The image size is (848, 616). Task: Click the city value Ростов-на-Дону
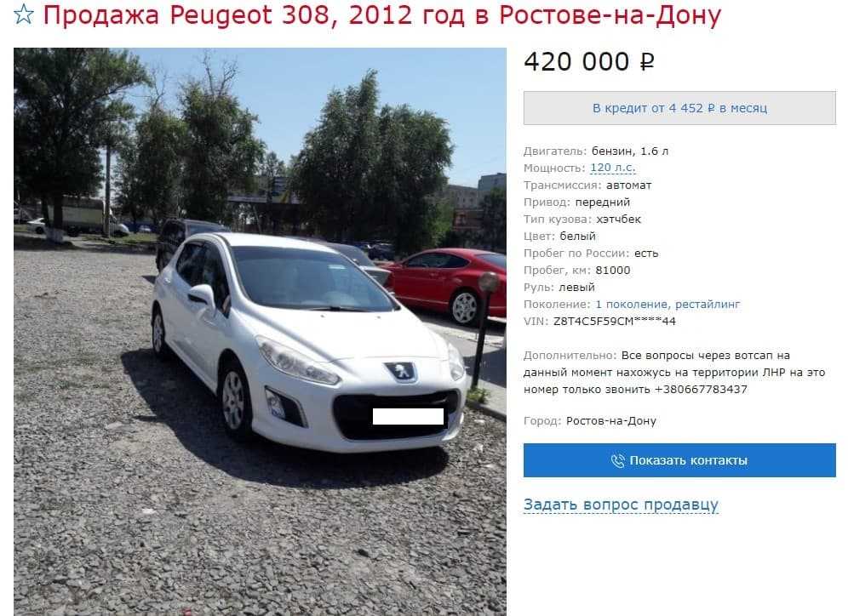tap(611, 421)
